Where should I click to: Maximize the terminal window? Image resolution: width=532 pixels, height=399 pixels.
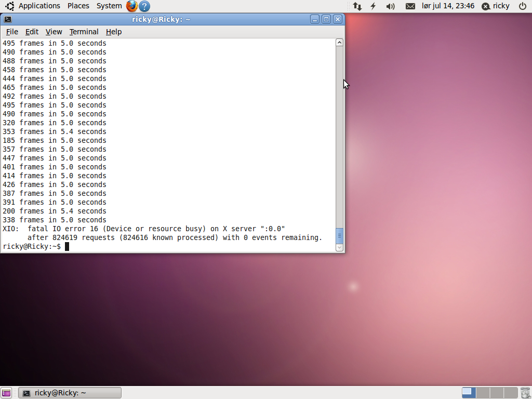(326, 19)
